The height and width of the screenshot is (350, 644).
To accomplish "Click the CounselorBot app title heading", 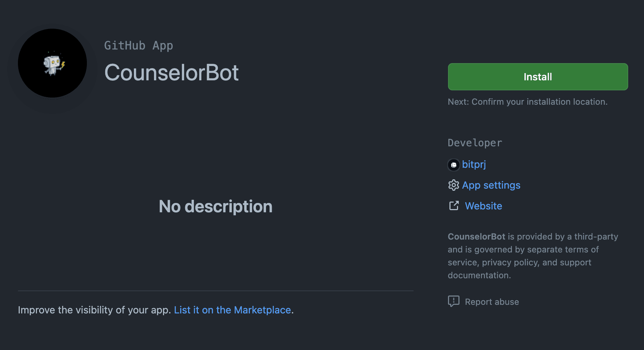I will (171, 73).
